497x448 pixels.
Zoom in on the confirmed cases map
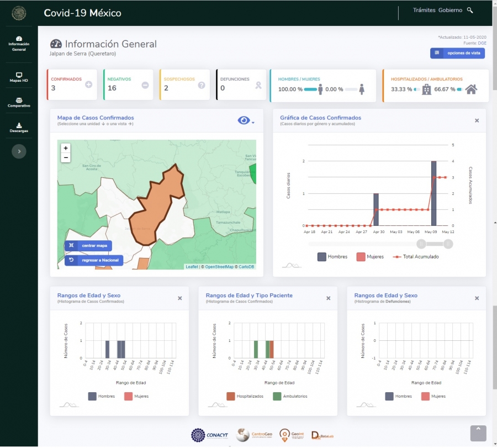click(66, 148)
